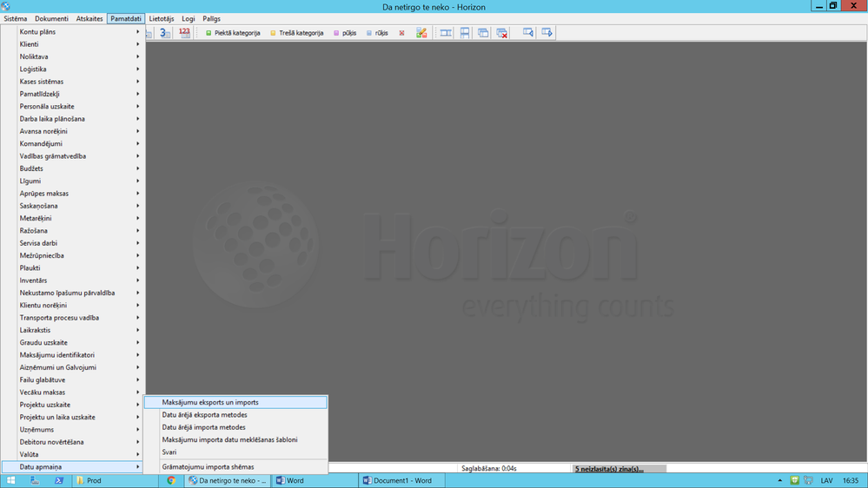
Task: Expand the Pamatlīdzekļi submenu
Action: coord(72,94)
